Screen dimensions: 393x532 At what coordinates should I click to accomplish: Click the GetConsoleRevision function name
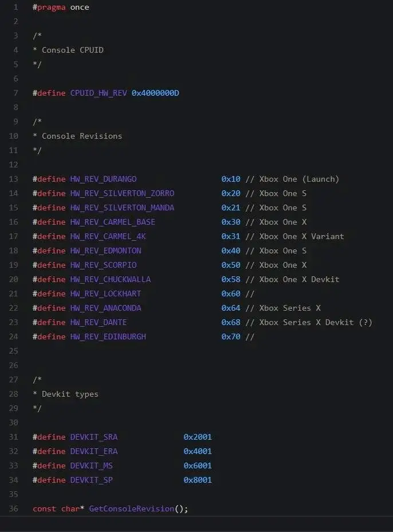pos(132,508)
